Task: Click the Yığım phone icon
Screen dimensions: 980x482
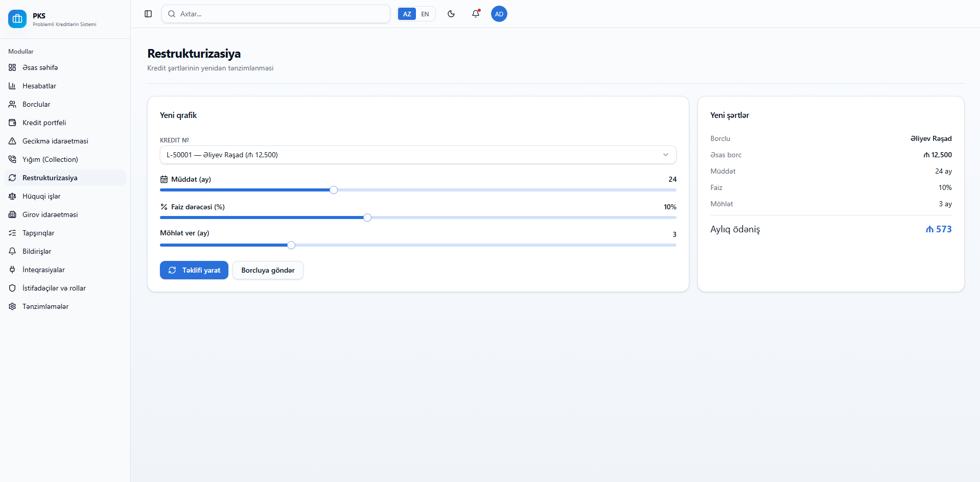Action: tap(12, 159)
